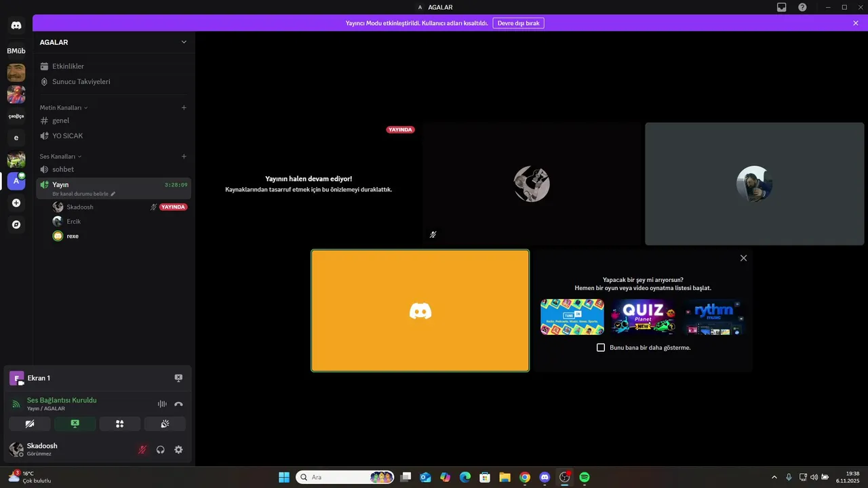Open Windows Start menu

pos(284,477)
